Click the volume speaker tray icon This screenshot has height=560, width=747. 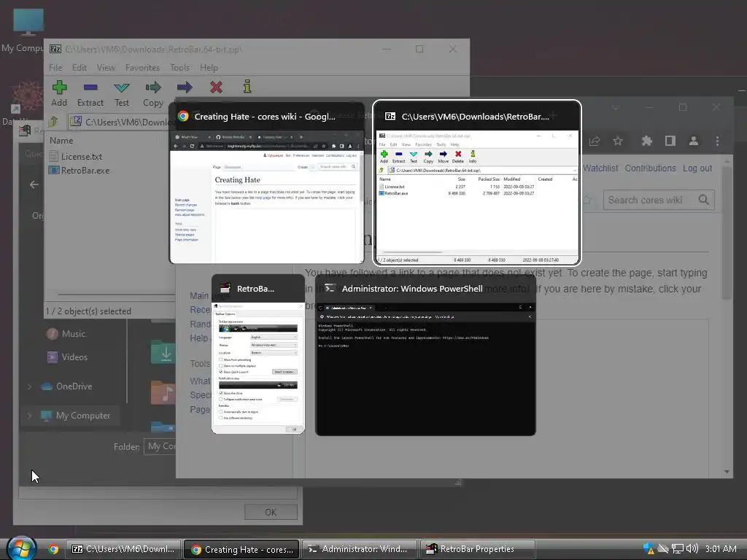pyautogui.click(x=692, y=549)
